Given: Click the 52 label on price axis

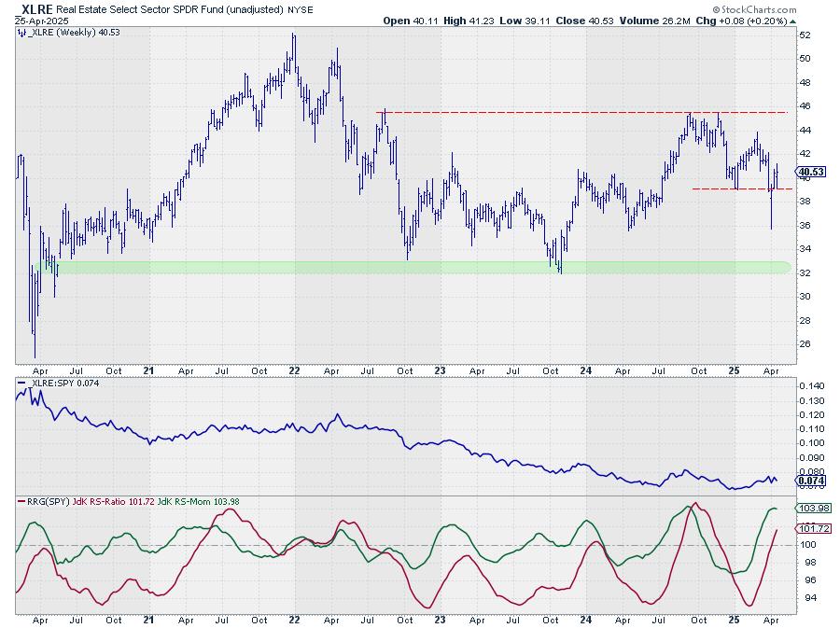Looking at the screenshot, I should pos(803,35).
